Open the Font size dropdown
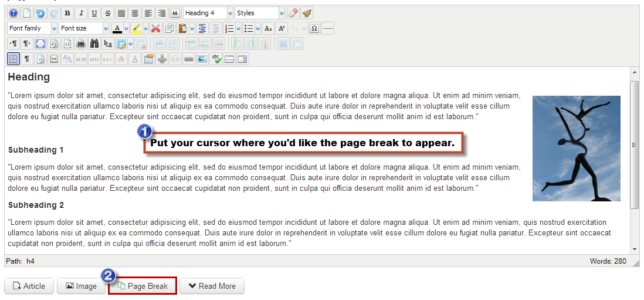 click(84, 28)
